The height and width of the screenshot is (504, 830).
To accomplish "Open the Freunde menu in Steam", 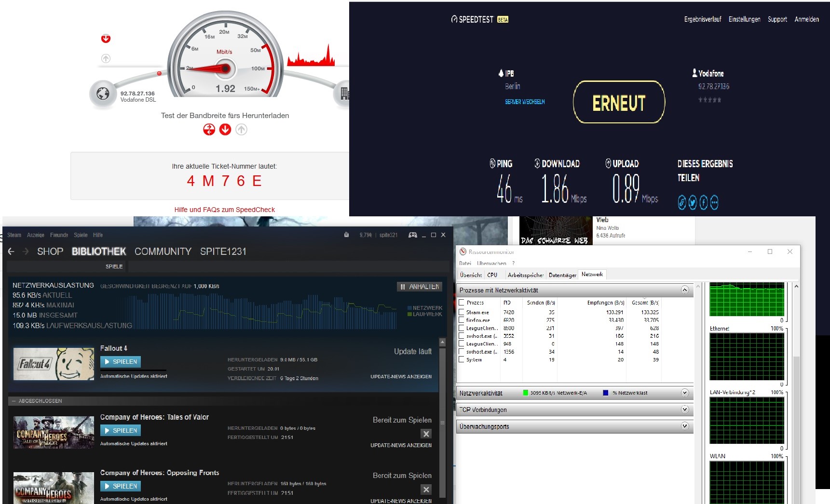I will (x=59, y=235).
